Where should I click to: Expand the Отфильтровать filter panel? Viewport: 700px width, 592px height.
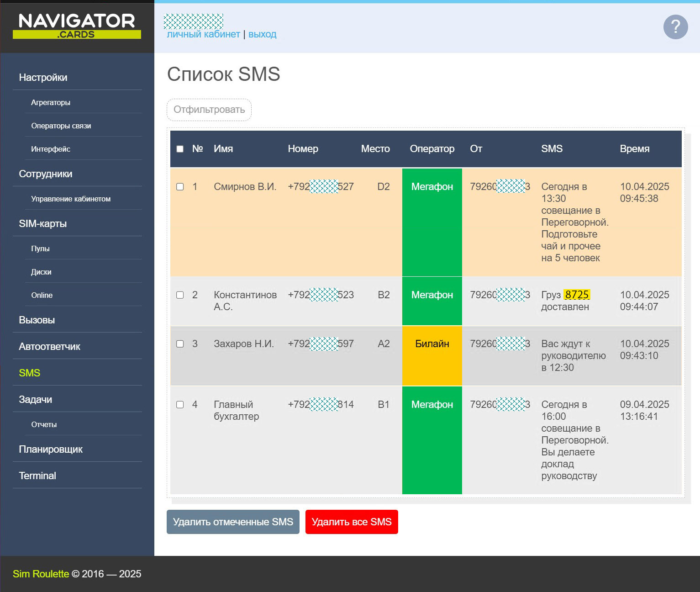[x=209, y=110]
